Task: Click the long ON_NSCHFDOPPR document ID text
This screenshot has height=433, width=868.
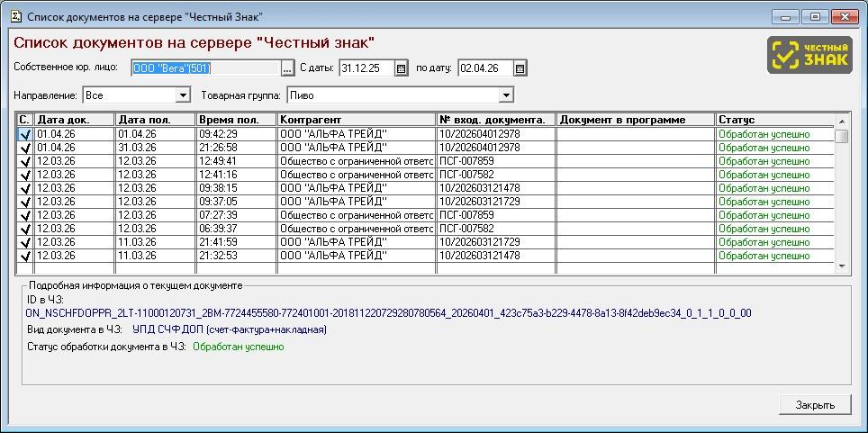Action: click(389, 313)
